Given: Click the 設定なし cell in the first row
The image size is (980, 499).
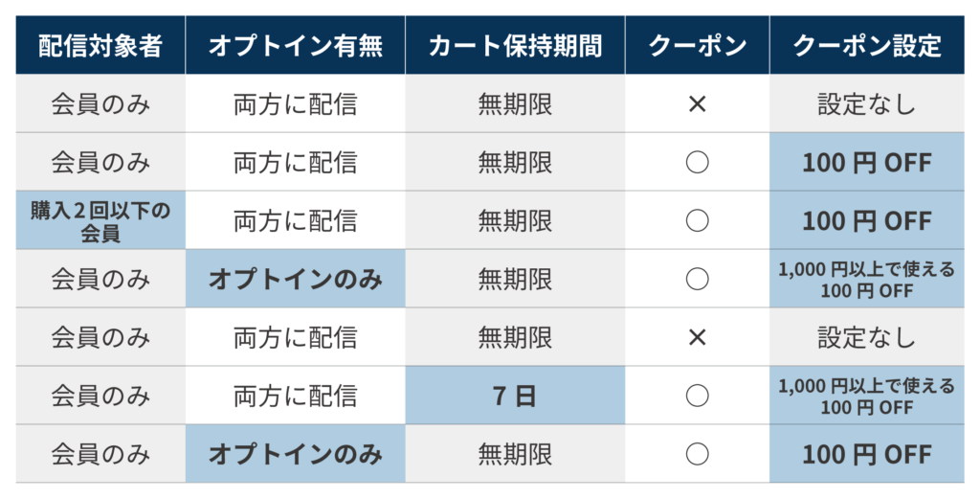Looking at the screenshot, I should [866, 103].
